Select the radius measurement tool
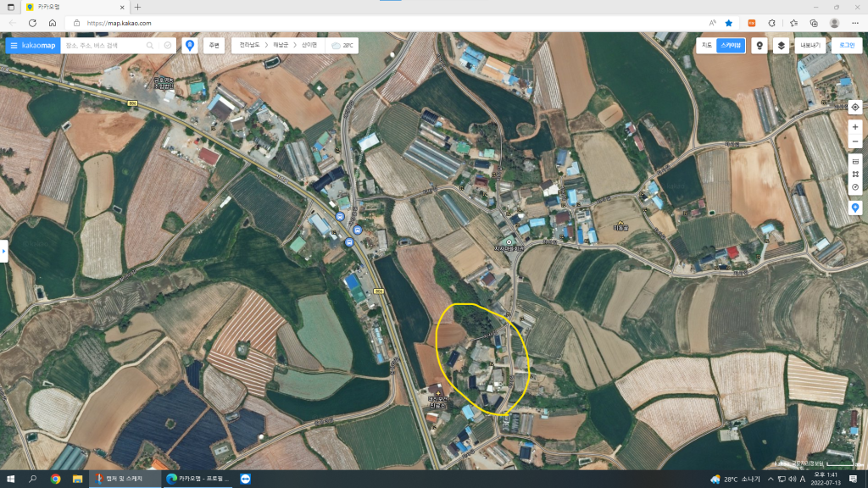 [855, 187]
